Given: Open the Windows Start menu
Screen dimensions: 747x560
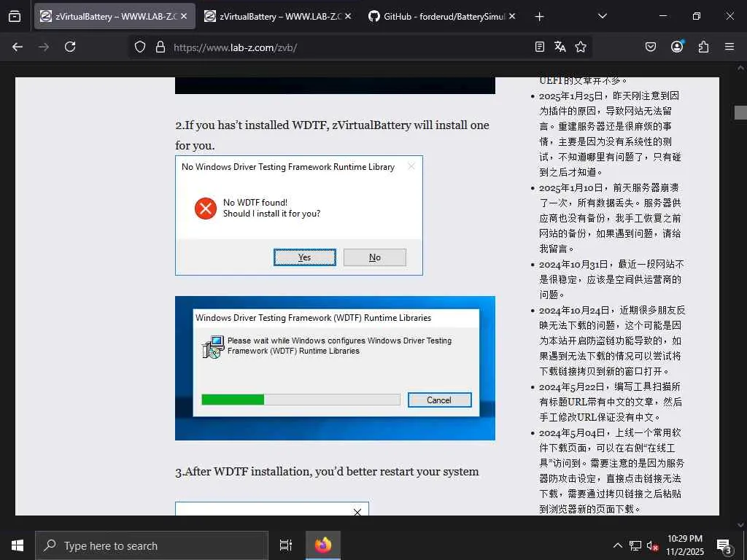Looking at the screenshot, I should [18, 545].
